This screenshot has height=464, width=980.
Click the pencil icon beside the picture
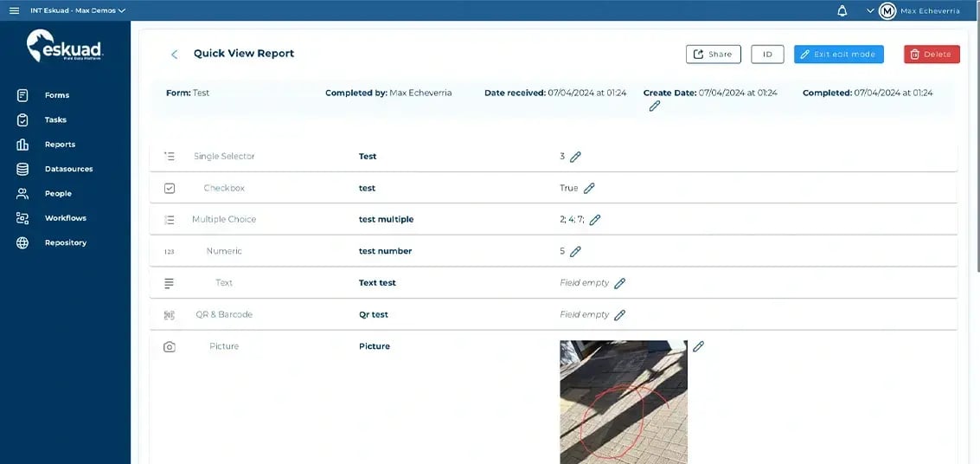pyautogui.click(x=699, y=346)
